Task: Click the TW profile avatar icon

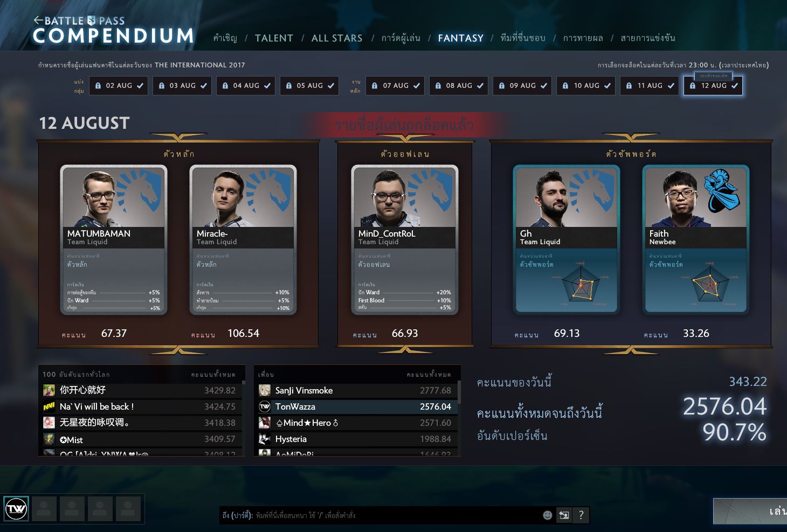Action: (16, 508)
